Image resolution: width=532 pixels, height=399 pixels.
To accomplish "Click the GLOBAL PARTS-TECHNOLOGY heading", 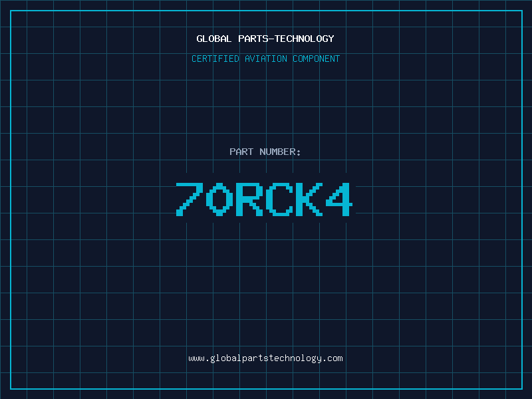I will coord(265,39).
